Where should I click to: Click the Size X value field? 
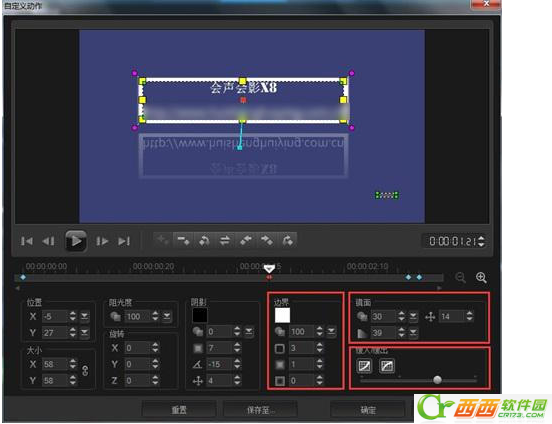click(55, 364)
